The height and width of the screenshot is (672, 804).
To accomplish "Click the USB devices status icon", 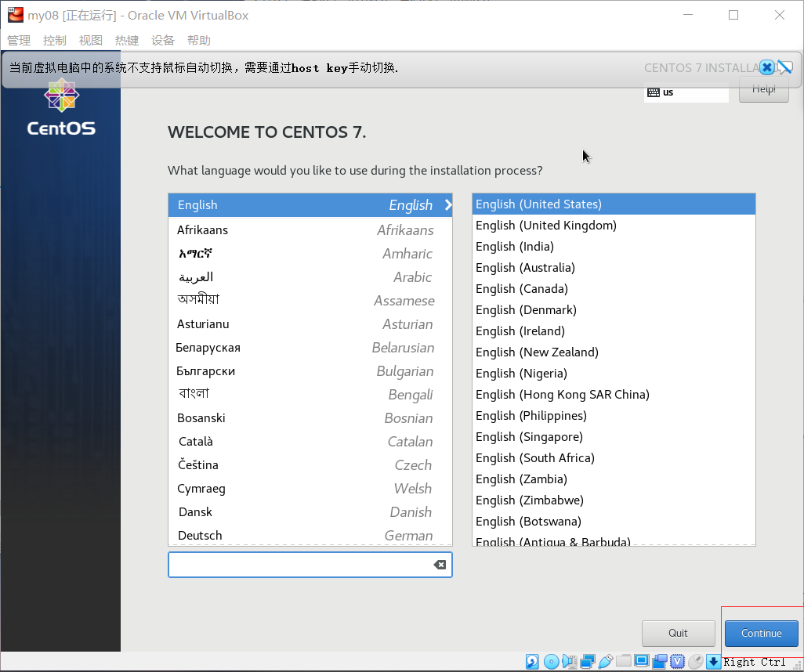I will coord(606,661).
